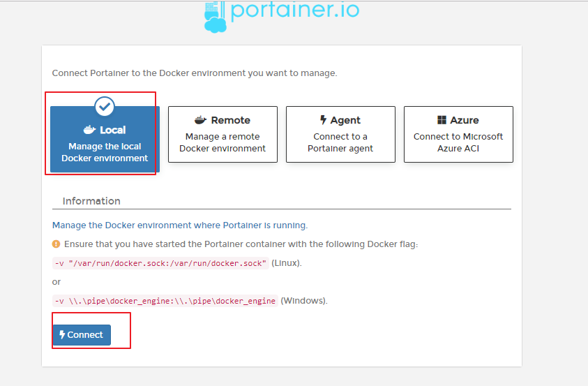Click 'Manage a remote Docker environment' description
Screen dimensions: 588x386
(223, 142)
